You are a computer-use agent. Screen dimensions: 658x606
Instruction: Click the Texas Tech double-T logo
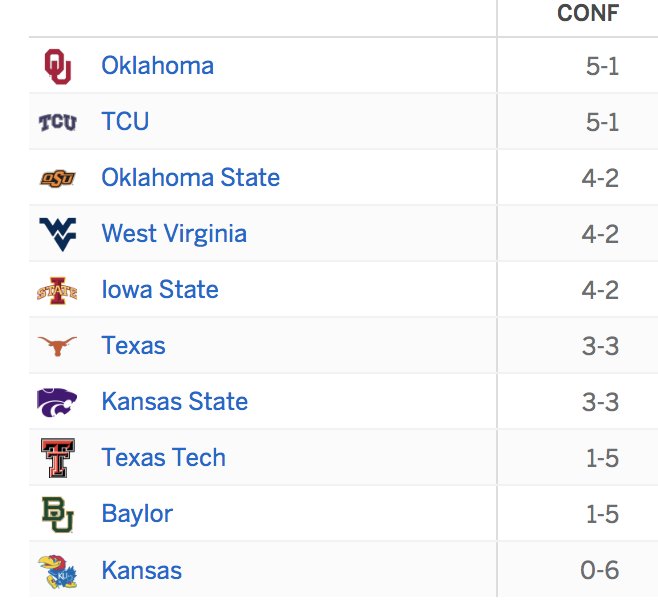tap(58, 458)
